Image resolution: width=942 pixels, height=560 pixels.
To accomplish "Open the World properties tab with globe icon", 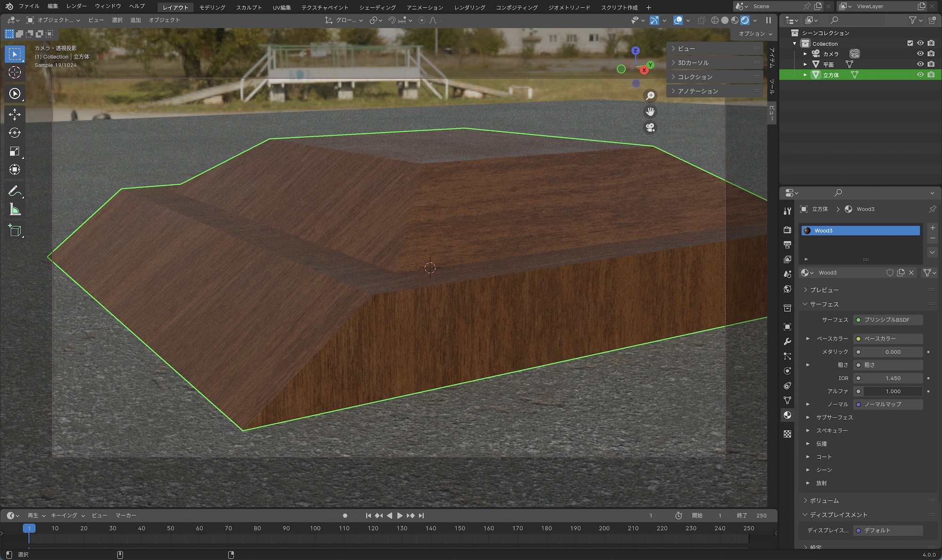I will tap(787, 288).
